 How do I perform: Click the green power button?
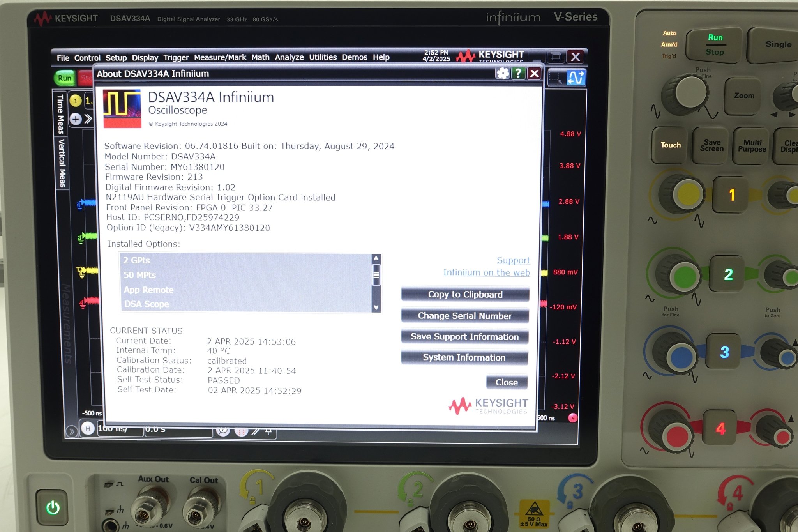coord(53,507)
